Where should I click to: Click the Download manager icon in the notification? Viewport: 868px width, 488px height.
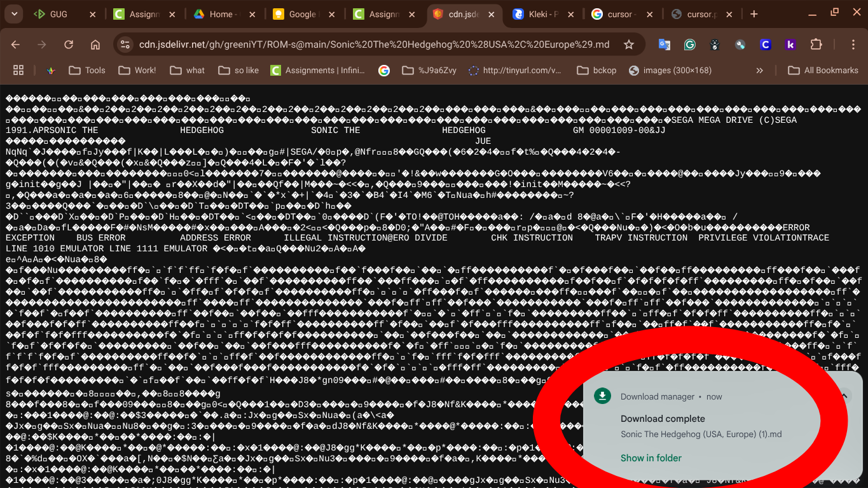[602, 396]
